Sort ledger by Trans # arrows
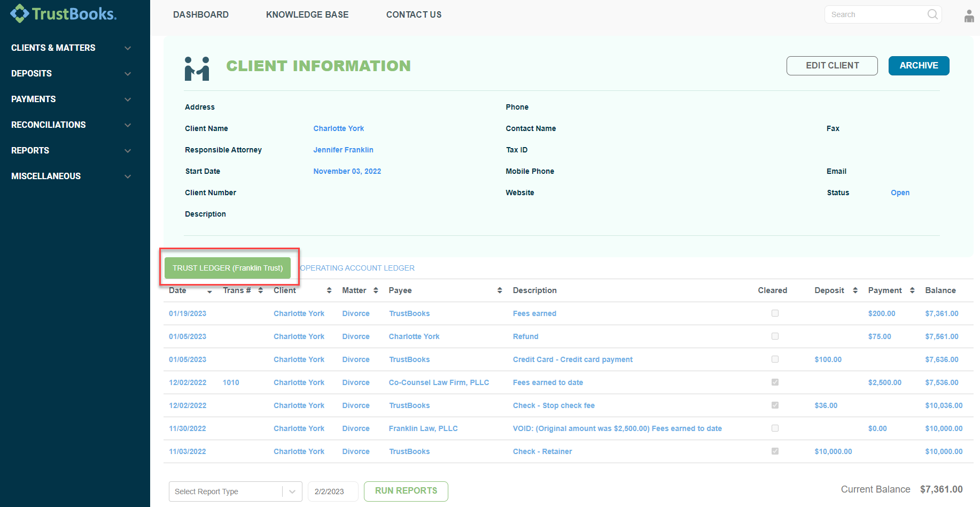Viewport: 980px width, 507px height. coord(260,290)
